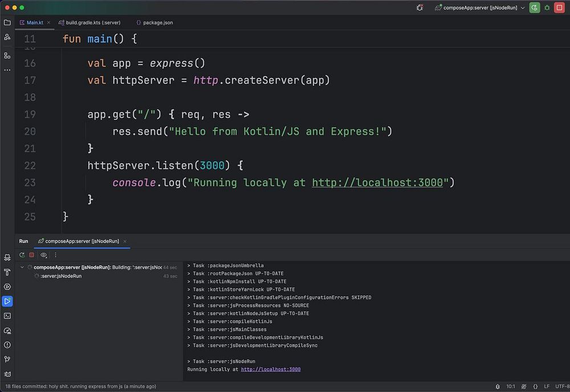Open the Project folder tool window
Screen dimensions: 570x392
coord(7,23)
